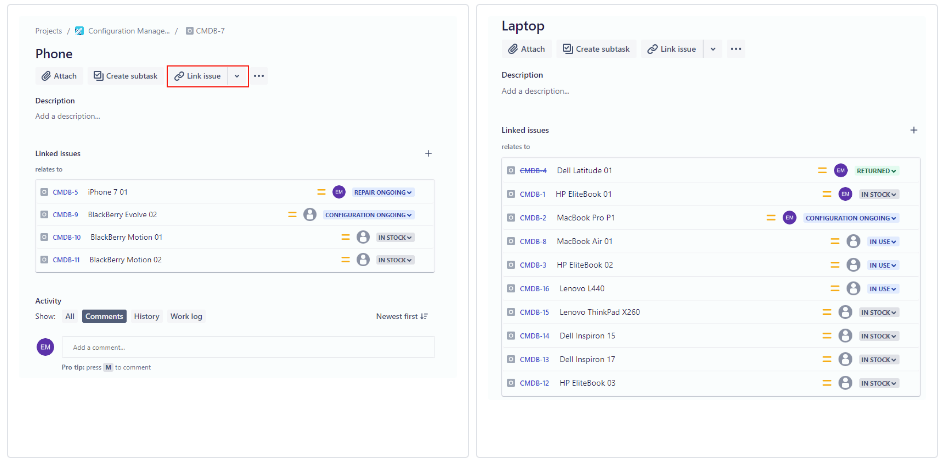Click the Add a comment input field
This screenshot has height=464, width=944.
[x=248, y=347]
